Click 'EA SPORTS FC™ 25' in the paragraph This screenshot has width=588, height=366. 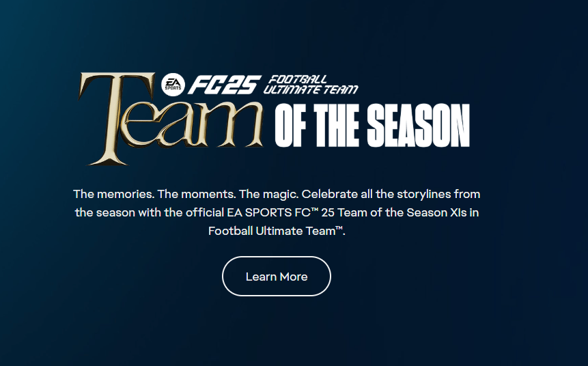(x=281, y=212)
